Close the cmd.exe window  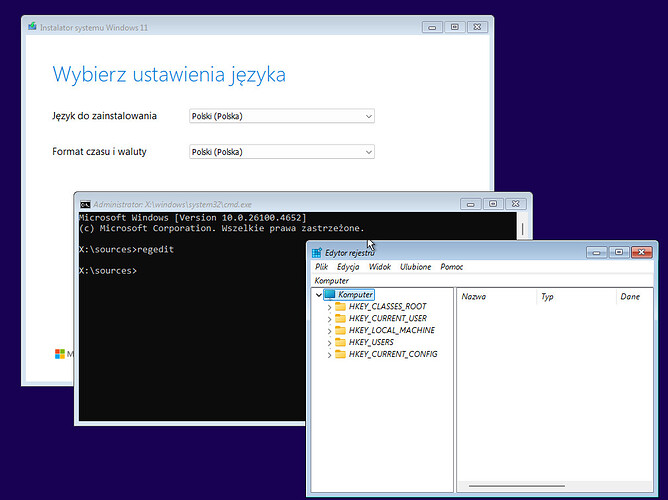click(x=515, y=204)
